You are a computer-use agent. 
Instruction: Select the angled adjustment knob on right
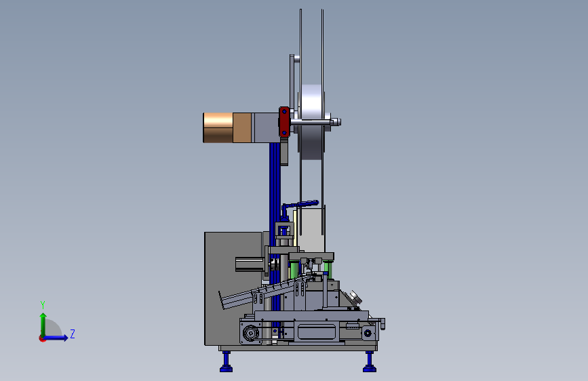[x=355, y=298]
